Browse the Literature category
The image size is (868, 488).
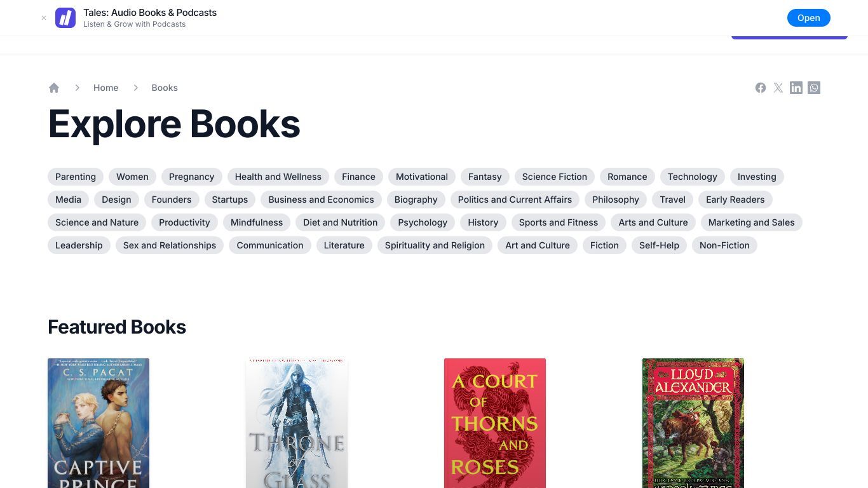pos(344,245)
